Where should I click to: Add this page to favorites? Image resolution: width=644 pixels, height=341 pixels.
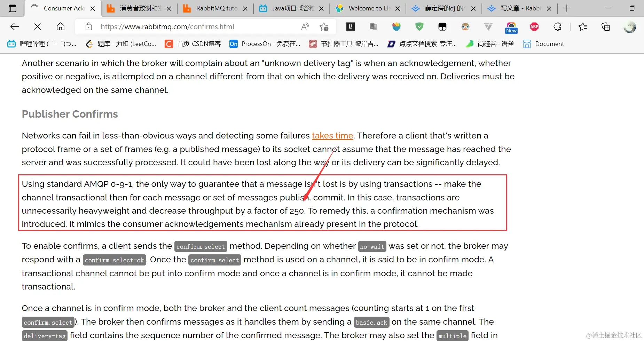(x=324, y=27)
